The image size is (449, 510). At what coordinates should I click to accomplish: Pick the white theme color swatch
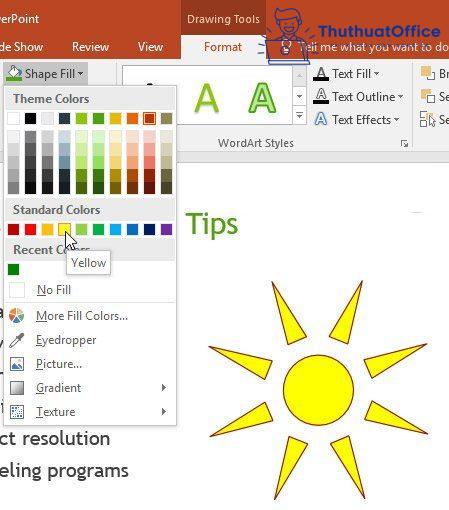pyautogui.click(x=13, y=118)
